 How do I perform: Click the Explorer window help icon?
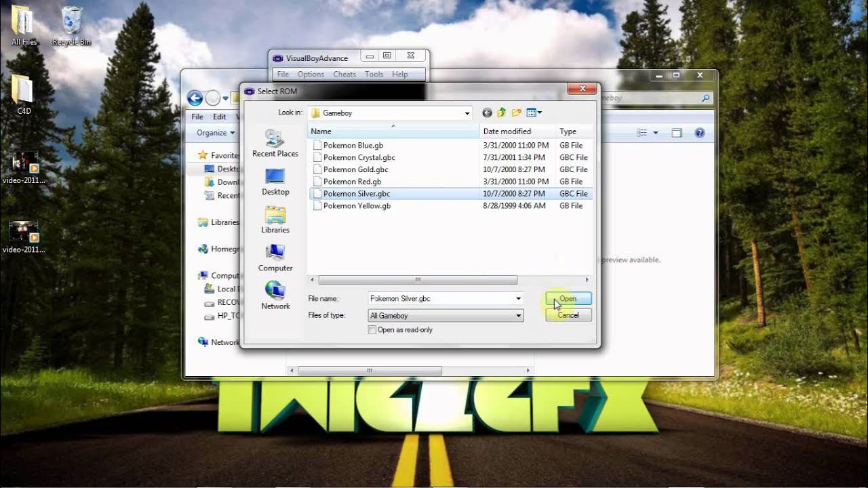700,133
